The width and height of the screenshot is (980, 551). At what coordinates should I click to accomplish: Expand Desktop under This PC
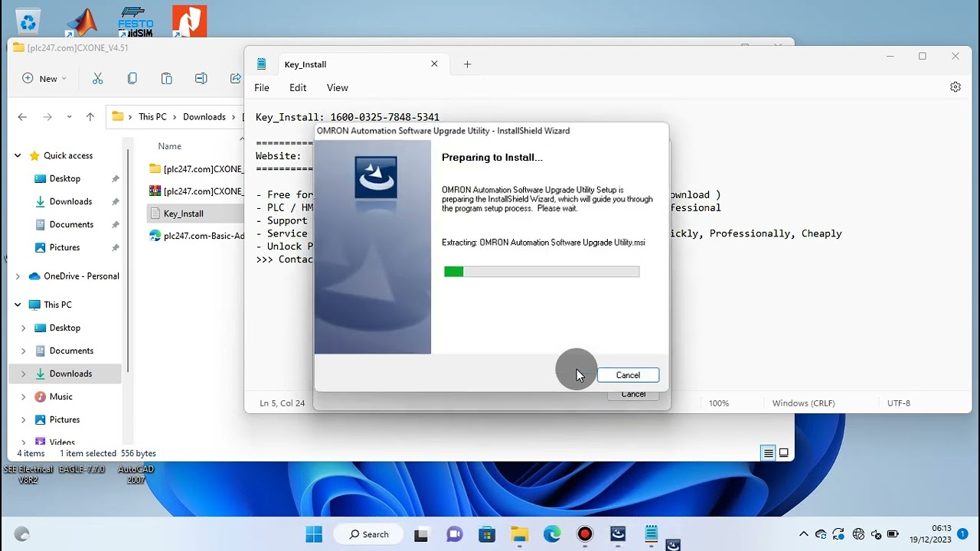(x=23, y=328)
